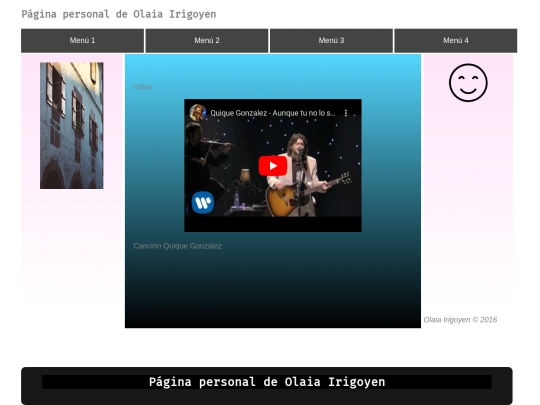This screenshot has height=405, width=540.
Task: Click the black footer banner title text
Action: 267,382
